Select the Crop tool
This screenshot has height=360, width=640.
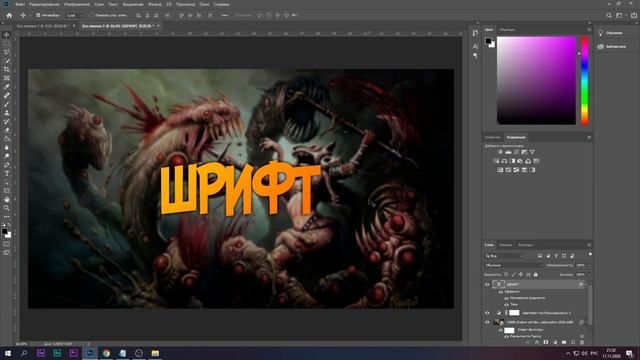7,69
